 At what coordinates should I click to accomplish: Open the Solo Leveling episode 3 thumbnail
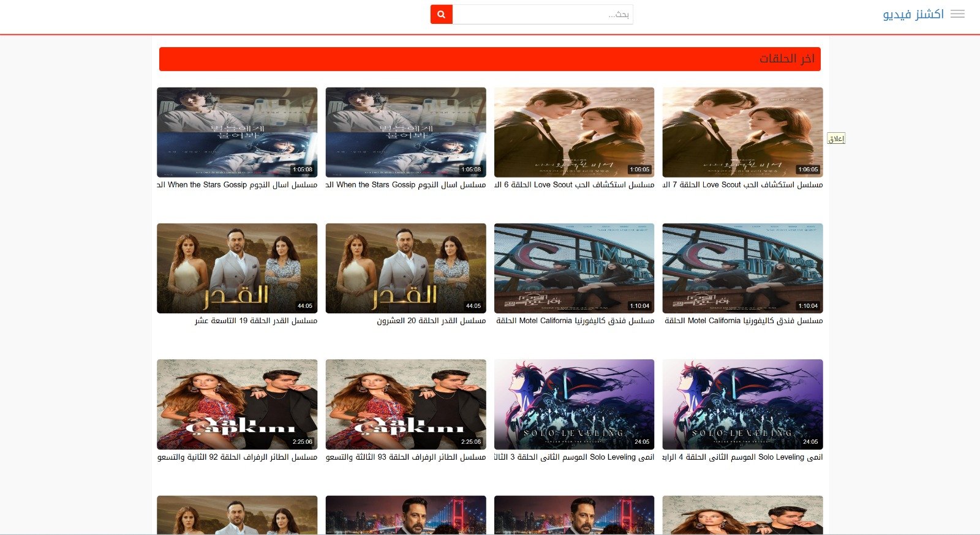(574, 404)
